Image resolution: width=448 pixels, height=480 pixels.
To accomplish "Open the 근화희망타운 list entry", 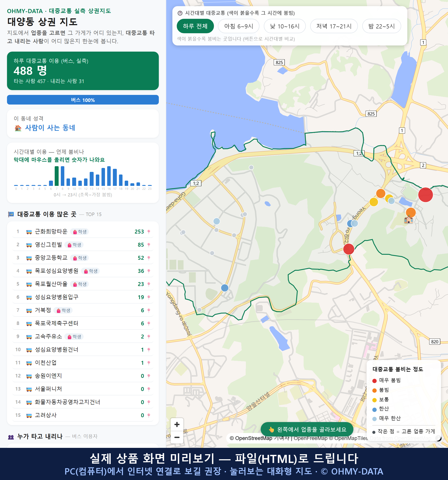I will pyautogui.click(x=83, y=232).
